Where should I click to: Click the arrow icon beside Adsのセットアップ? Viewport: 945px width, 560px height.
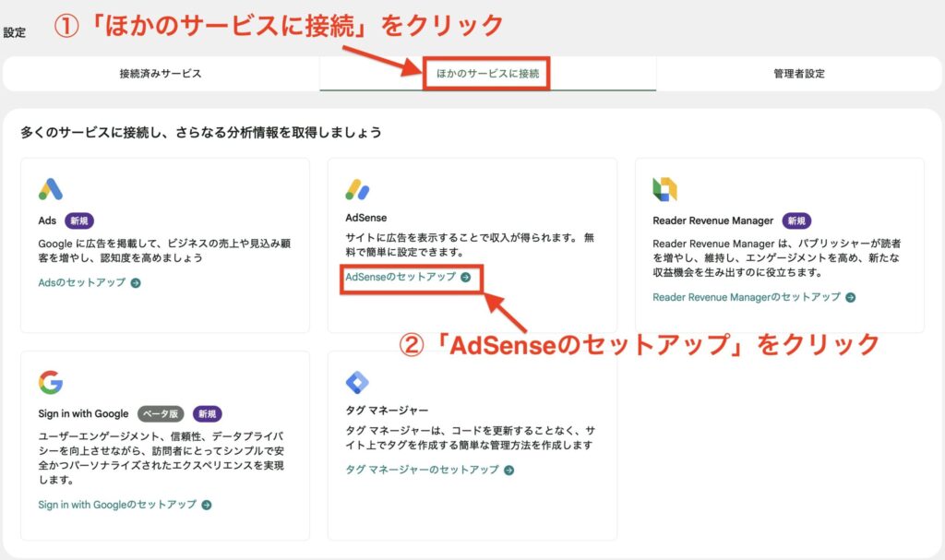[136, 283]
